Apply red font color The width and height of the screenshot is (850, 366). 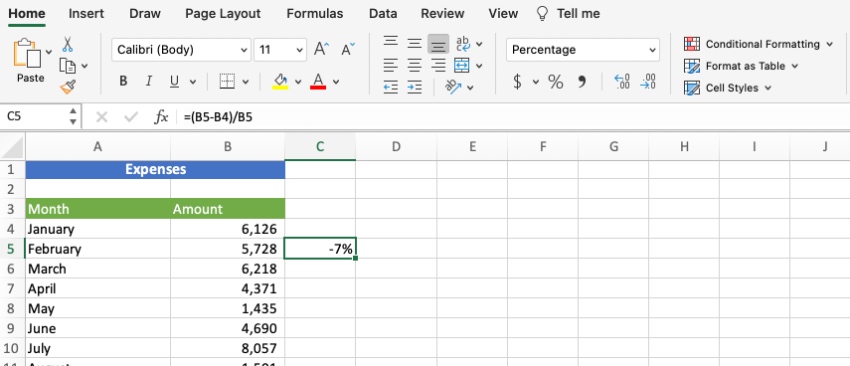coord(318,82)
